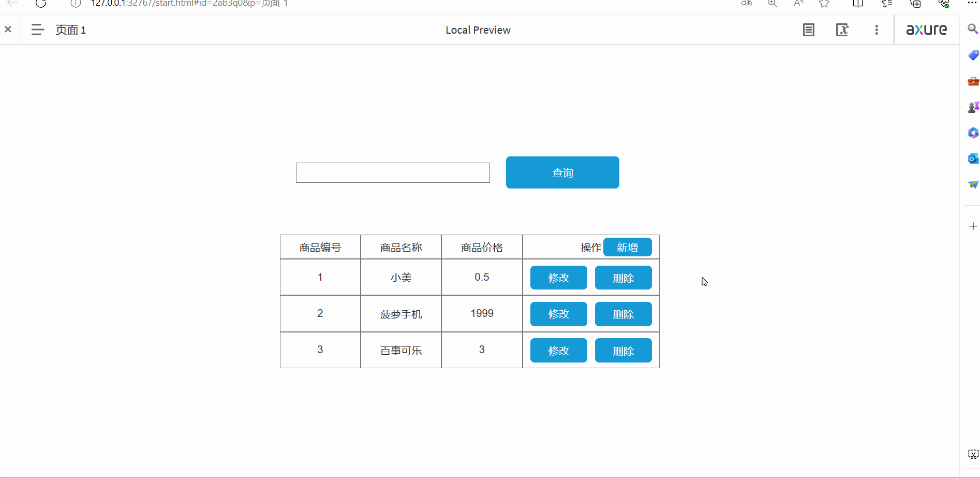This screenshot has height=478, width=980.
Task: Click 删除 for product 小美
Action: tap(623, 278)
